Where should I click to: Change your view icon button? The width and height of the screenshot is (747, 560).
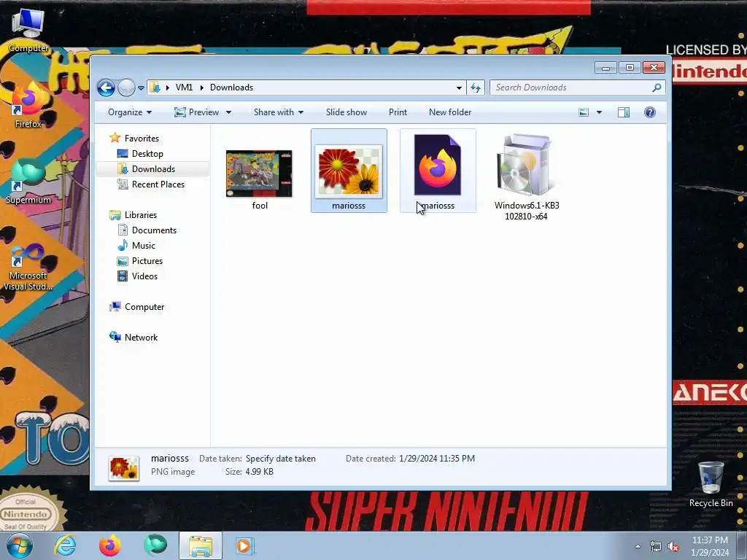pos(584,112)
